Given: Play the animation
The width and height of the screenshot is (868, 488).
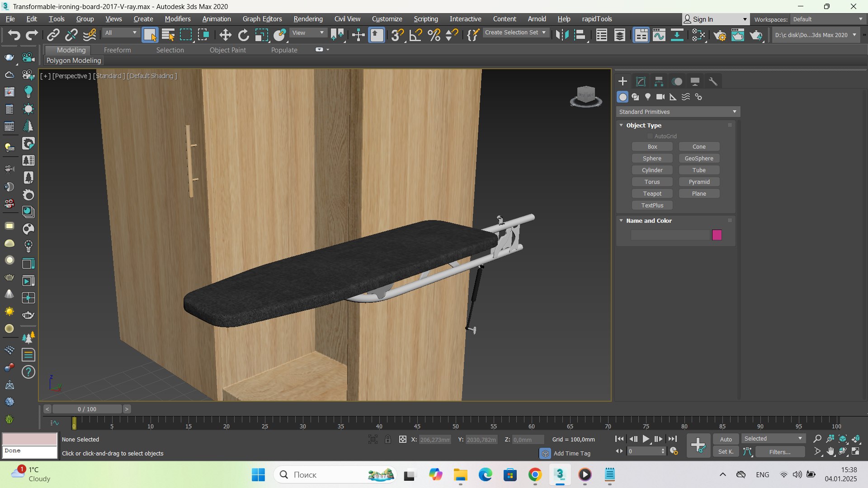Looking at the screenshot, I should tap(646, 439).
